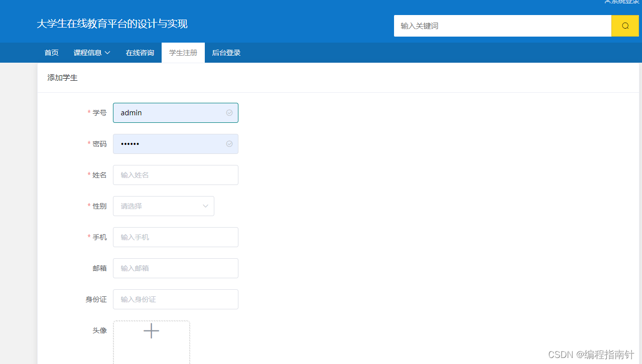Viewport: 642px width, 364px height.
Task: Click inside the 输入关键词 search box
Action: (502, 26)
